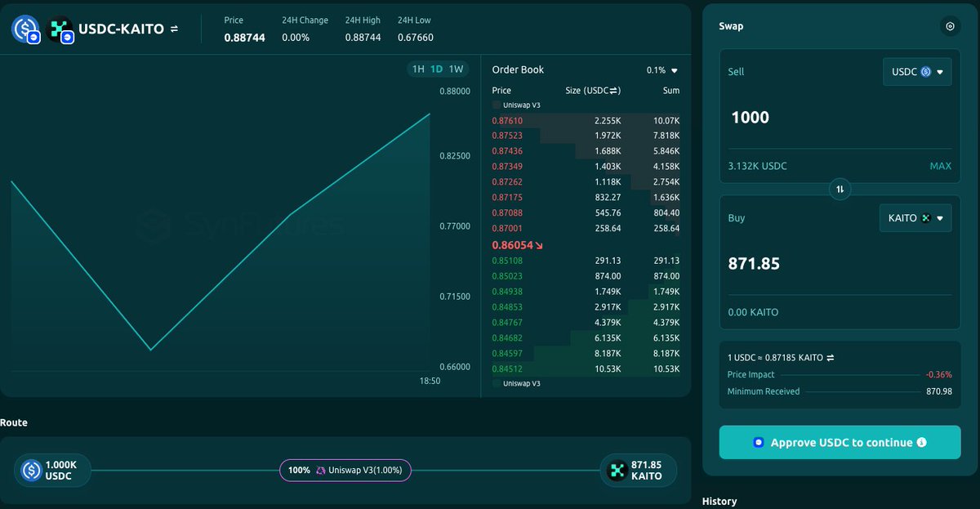Click the 871.85 KAITO route amount

[647, 470]
